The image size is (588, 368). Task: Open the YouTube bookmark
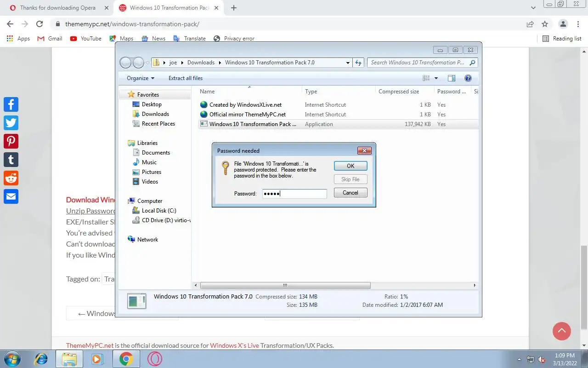86,39
